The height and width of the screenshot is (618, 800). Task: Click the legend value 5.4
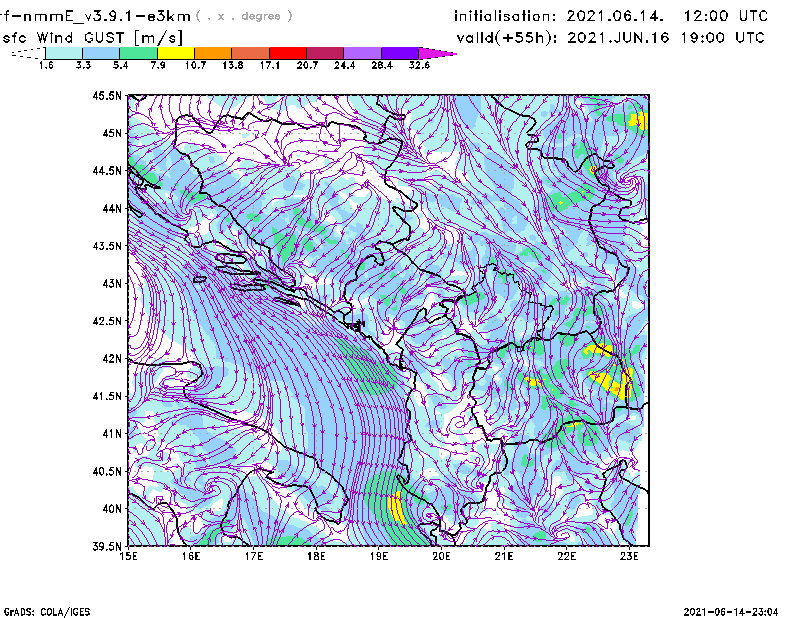(x=120, y=65)
